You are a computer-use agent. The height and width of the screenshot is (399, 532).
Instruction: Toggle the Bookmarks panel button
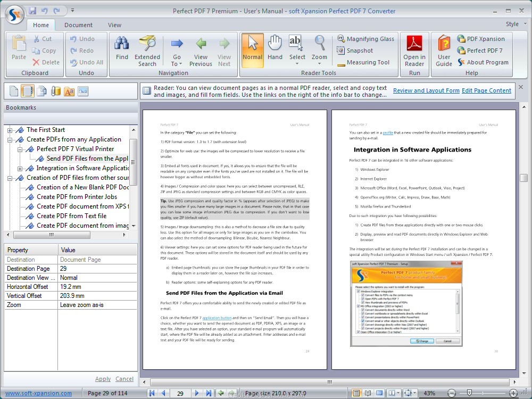tap(28, 91)
